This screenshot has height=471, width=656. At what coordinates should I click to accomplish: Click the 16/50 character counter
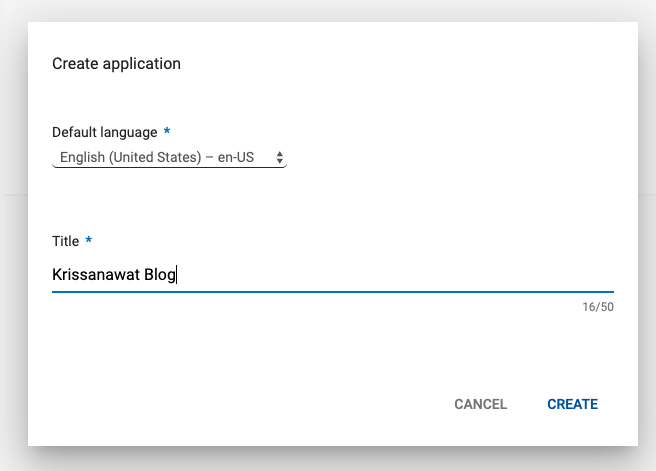[x=597, y=307]
